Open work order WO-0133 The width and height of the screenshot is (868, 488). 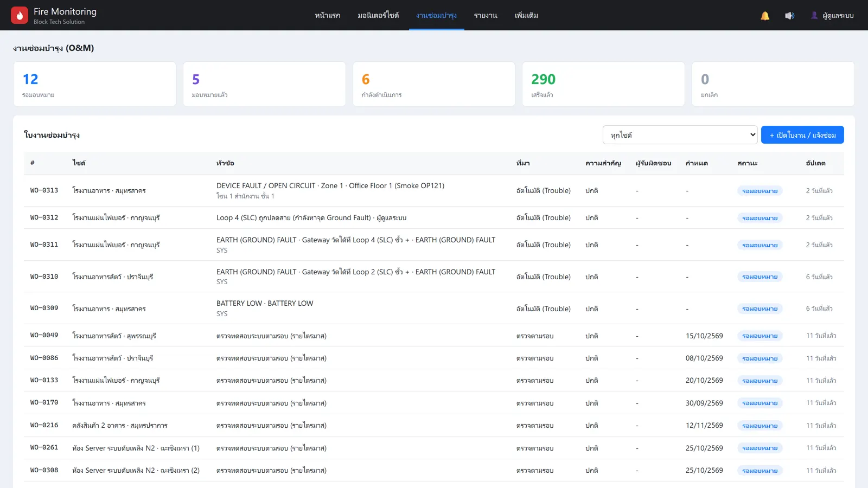[434, 380]
